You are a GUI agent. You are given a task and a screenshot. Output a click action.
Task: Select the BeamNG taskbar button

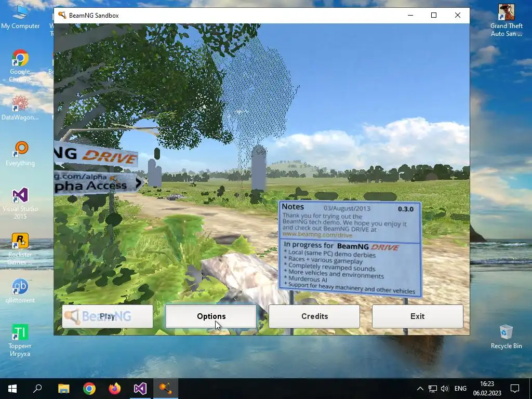tap(166, 389)
